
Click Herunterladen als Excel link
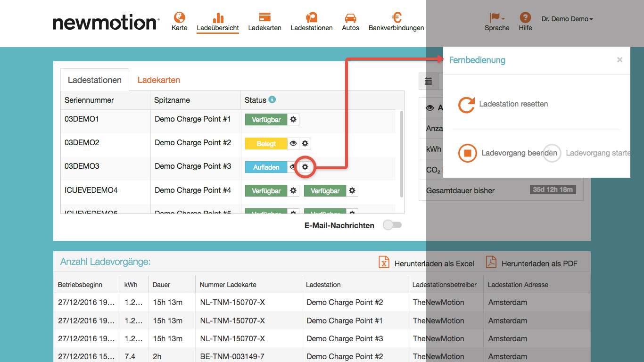click(434, 263)
